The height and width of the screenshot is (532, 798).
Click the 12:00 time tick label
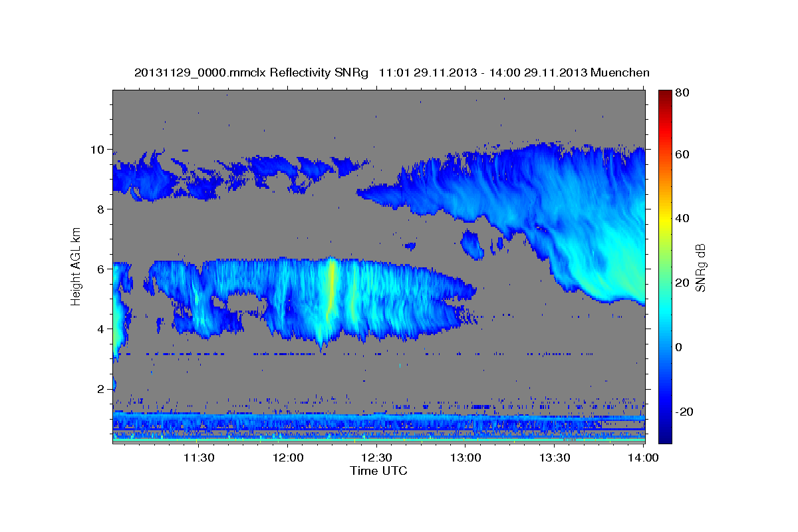(x=289, y=458)
